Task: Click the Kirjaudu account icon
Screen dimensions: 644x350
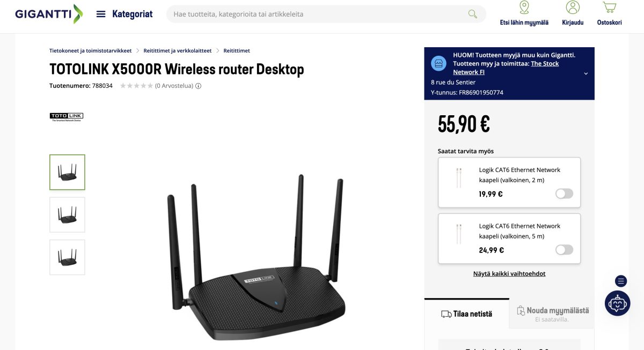Action: [573, 8]
